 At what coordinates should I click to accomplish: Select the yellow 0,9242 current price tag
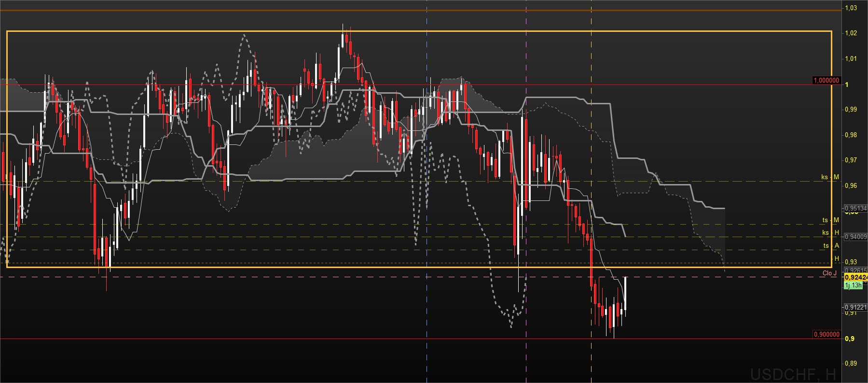tap(855, 277)
